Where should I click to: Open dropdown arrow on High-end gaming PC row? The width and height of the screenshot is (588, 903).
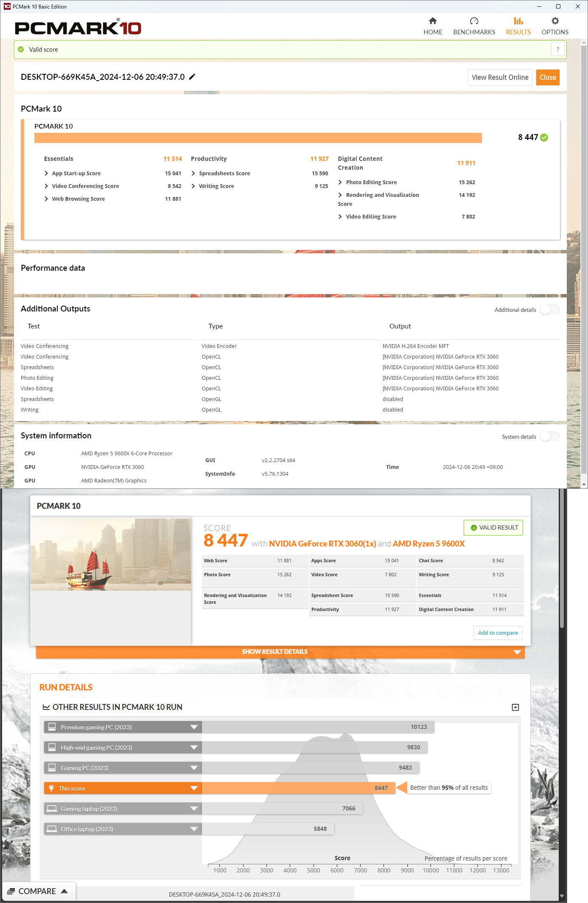pos(194,747)
